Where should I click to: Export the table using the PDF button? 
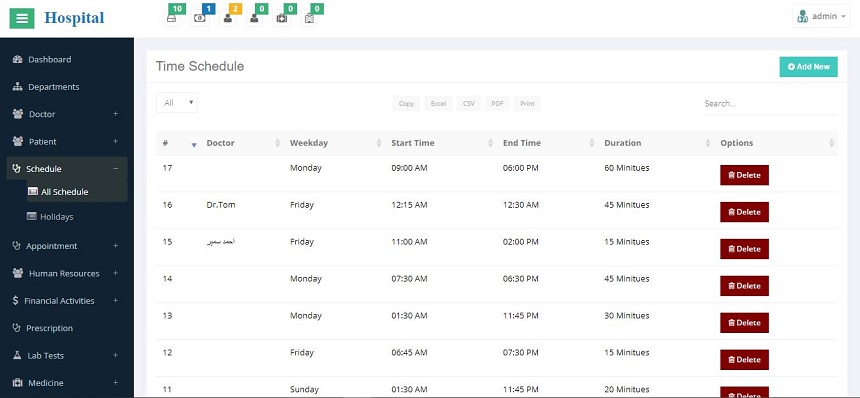coord(497,103)
